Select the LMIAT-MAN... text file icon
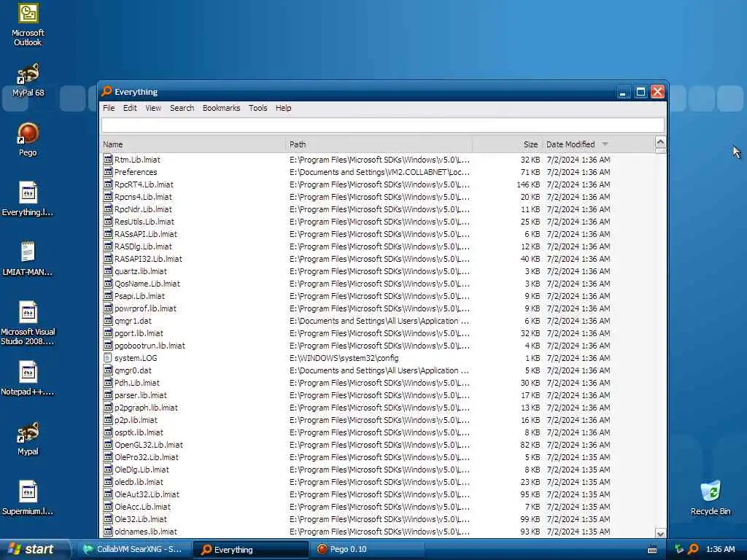Screen dimensions: 747x560 (28, 259)
